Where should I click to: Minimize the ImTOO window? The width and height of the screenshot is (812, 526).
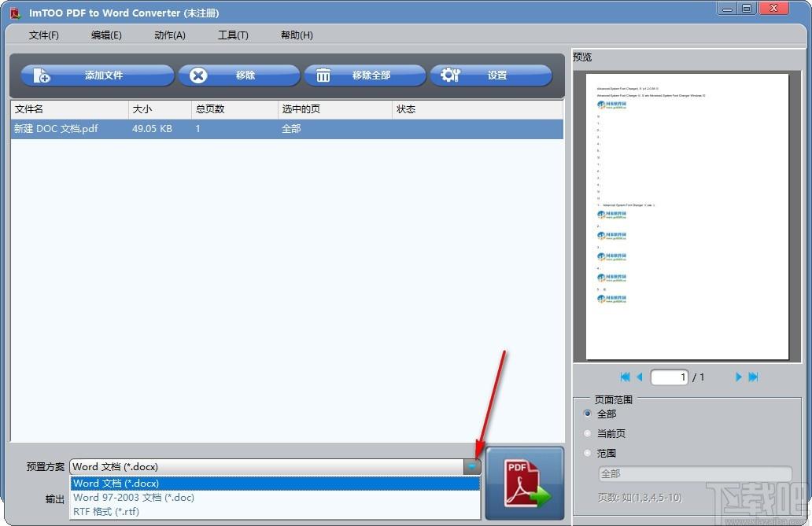[728, 9]
